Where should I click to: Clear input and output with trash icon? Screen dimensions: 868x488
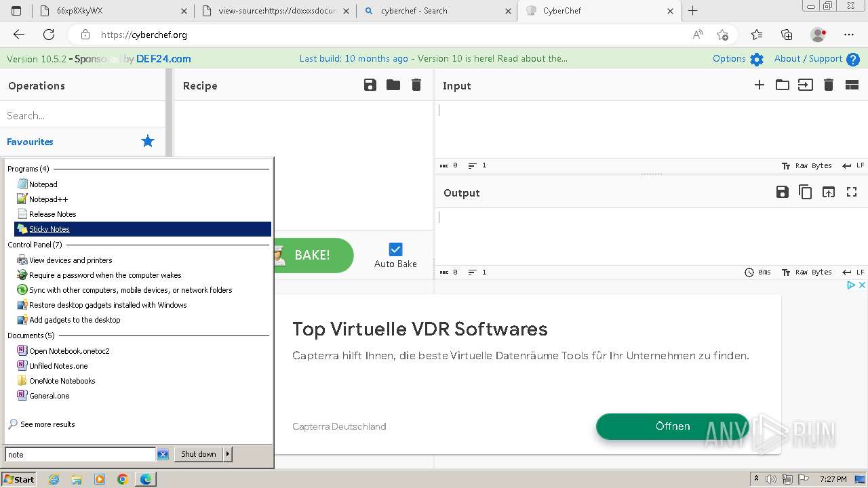829,85
